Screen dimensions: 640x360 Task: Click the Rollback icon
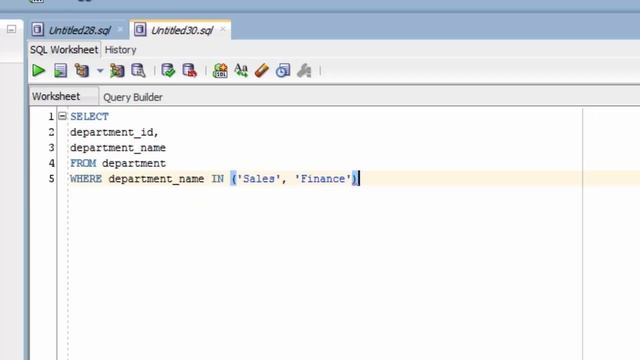coord(189,71)
